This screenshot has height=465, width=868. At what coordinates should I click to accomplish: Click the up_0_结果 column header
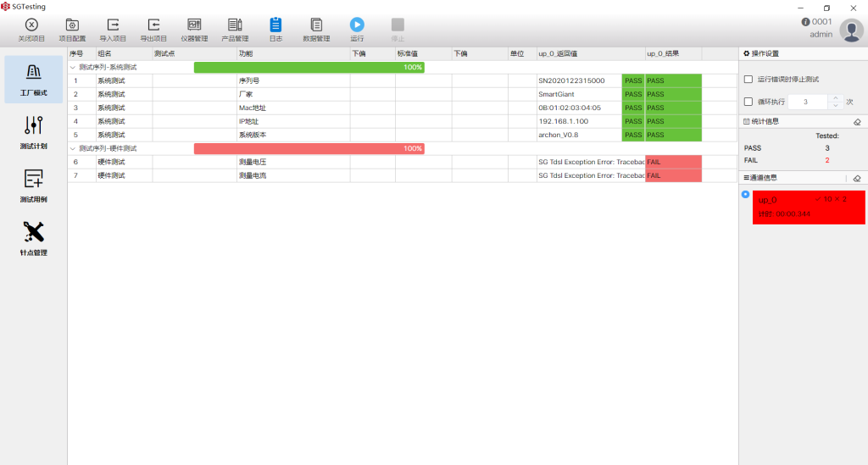click(673, 53)
